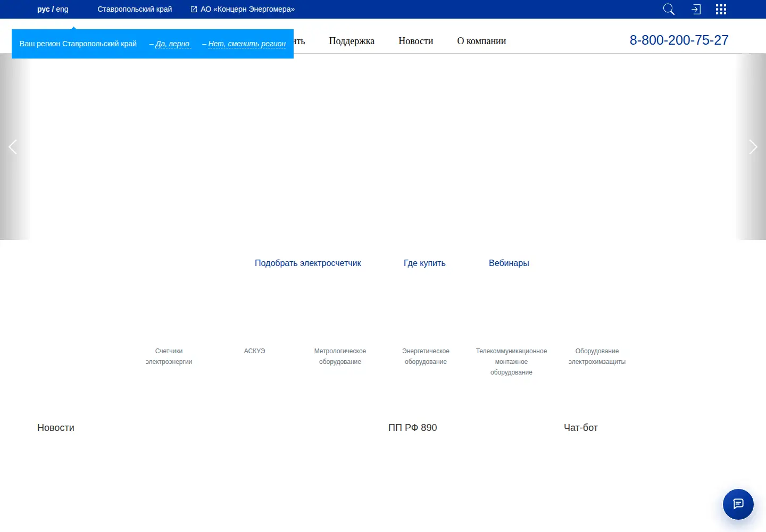Call phone number 8-800-200-75-27
The width and height of the screenshot is (766, 532).
(679, 40)
